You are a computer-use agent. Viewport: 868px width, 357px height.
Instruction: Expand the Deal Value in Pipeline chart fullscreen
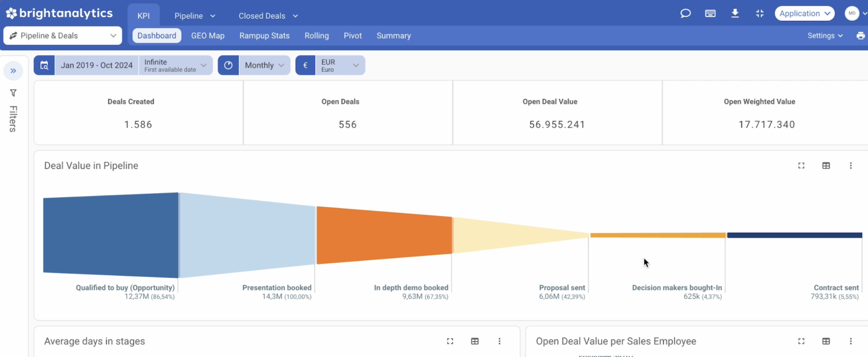(x=801, y=166)
